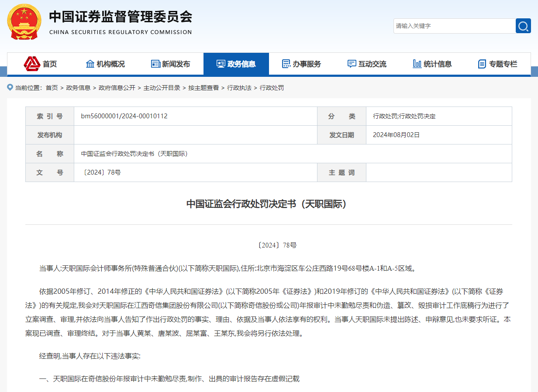Click the 索引号 header cell

[x=50, y=116]
